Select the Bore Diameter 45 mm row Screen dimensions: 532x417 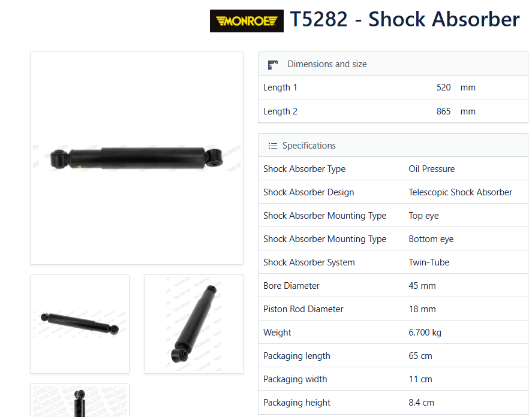tap(393, 285)
